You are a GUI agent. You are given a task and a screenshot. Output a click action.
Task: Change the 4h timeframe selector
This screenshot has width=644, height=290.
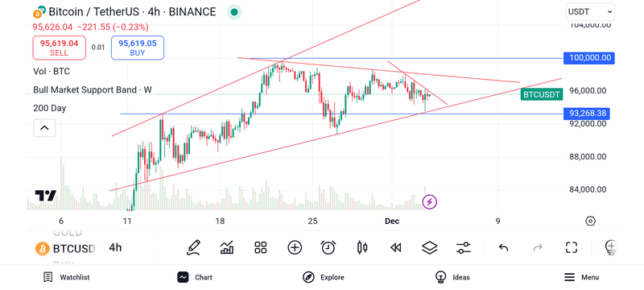coord(115,247)
